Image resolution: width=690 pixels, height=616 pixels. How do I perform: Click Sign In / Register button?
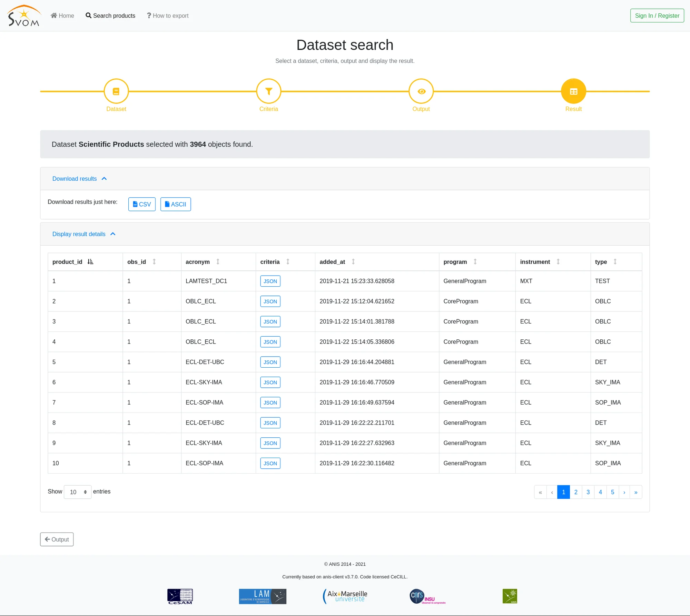click(657, 16)
